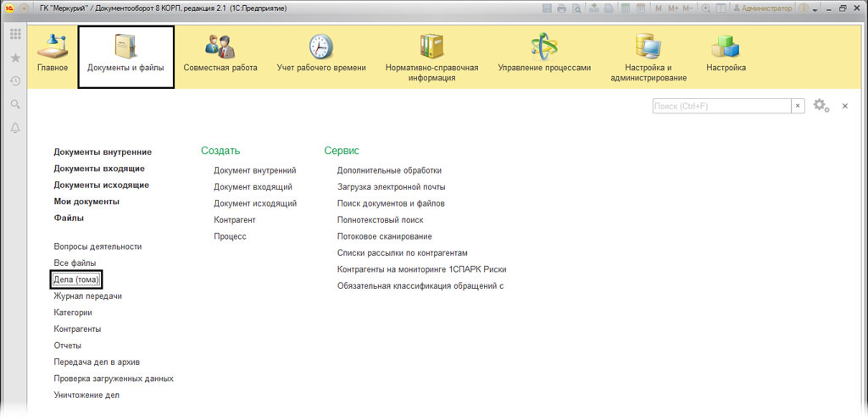Create Документ входящий
This screenshot has height=420, width=868.
point(253,187)
